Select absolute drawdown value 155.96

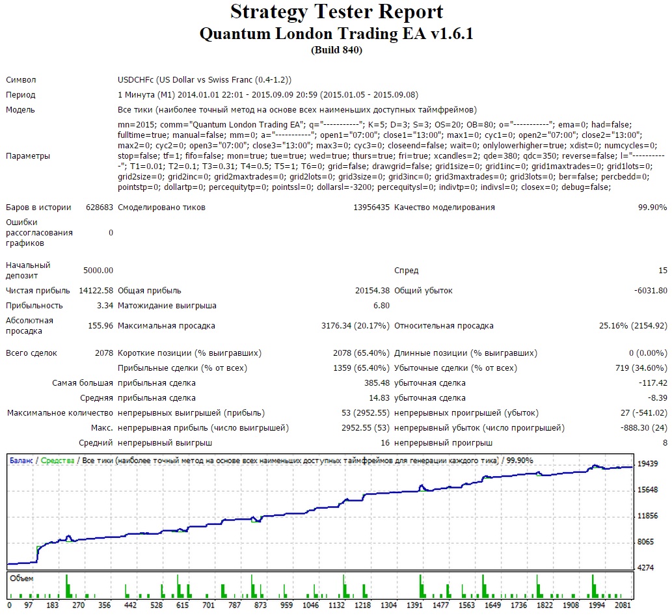click(100, 326)
